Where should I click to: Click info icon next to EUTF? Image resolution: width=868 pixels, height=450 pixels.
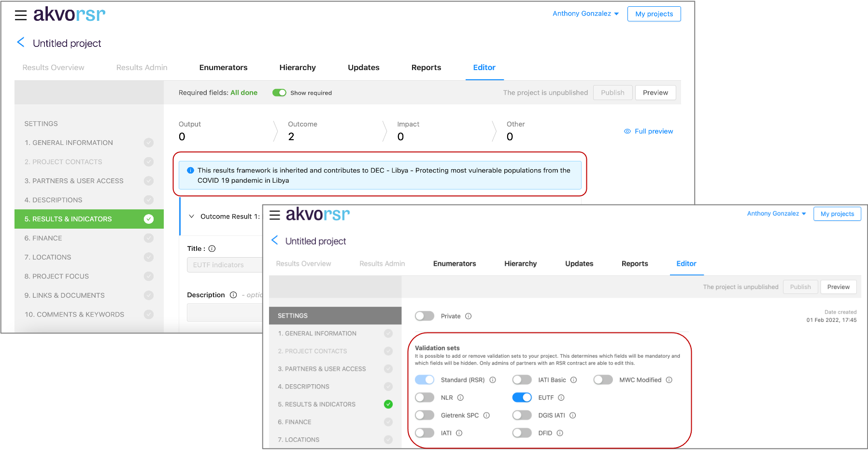561,398
